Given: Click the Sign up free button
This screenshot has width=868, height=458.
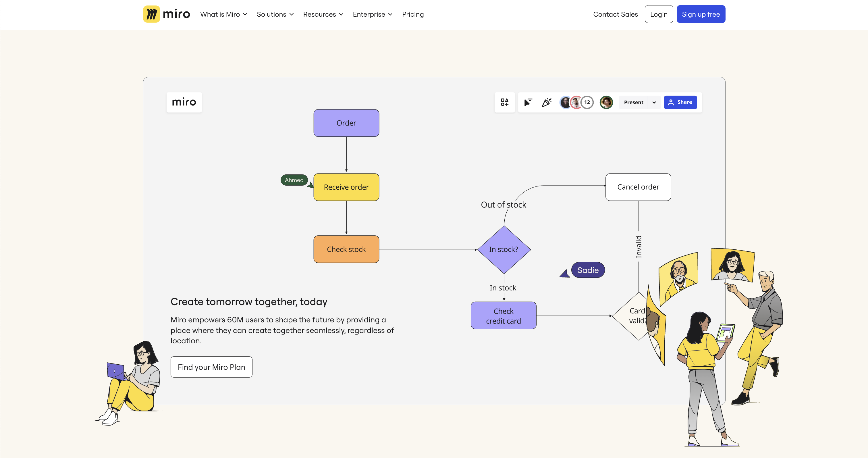Looking at the screenshot, I should click(701, 14).
